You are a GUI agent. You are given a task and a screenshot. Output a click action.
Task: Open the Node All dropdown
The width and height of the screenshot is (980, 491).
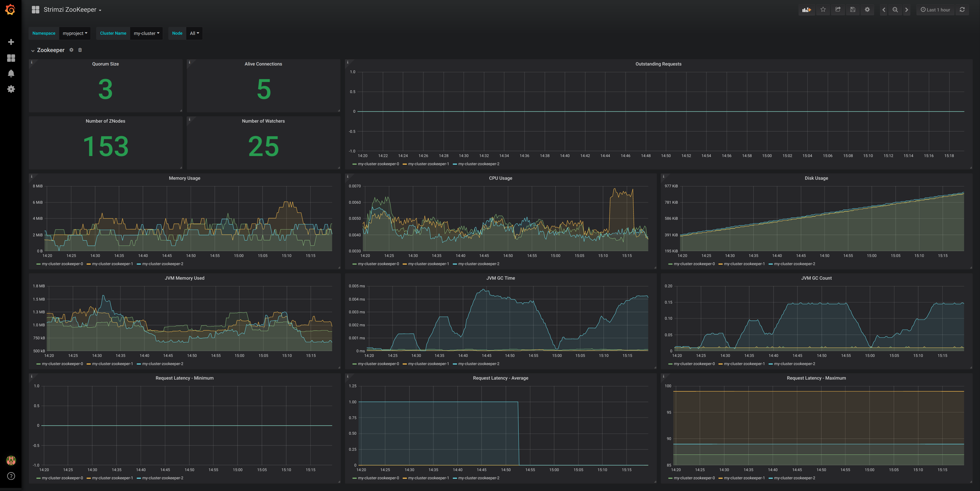point(194,33)
